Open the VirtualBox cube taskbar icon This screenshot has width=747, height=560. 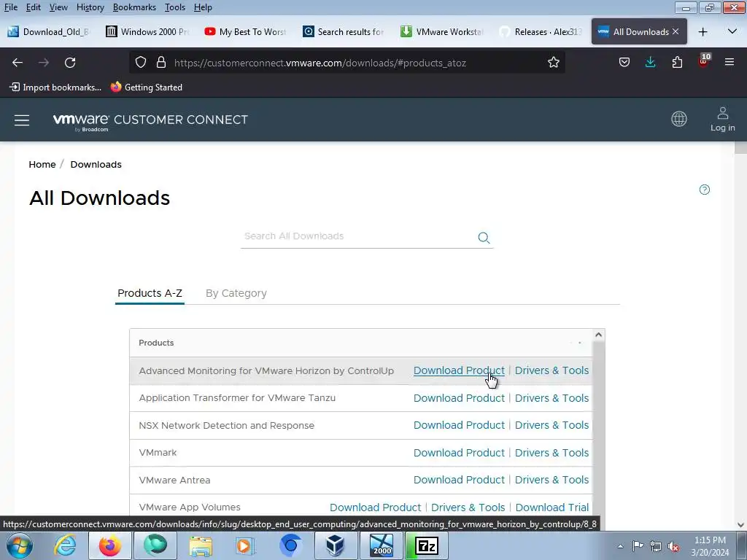336,545
